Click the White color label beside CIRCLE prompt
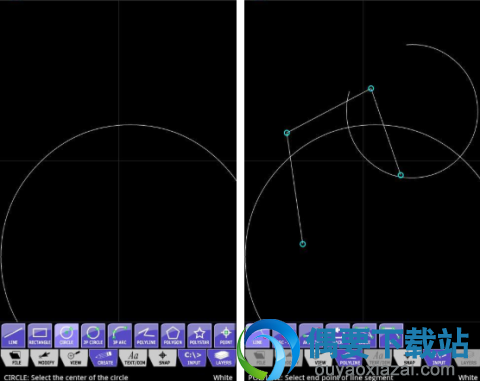The image size is (480, 381). (x=223, y=377)
